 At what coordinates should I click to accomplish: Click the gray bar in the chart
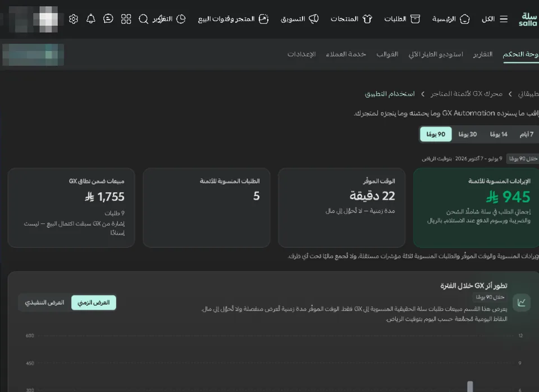tap(470, 386)
